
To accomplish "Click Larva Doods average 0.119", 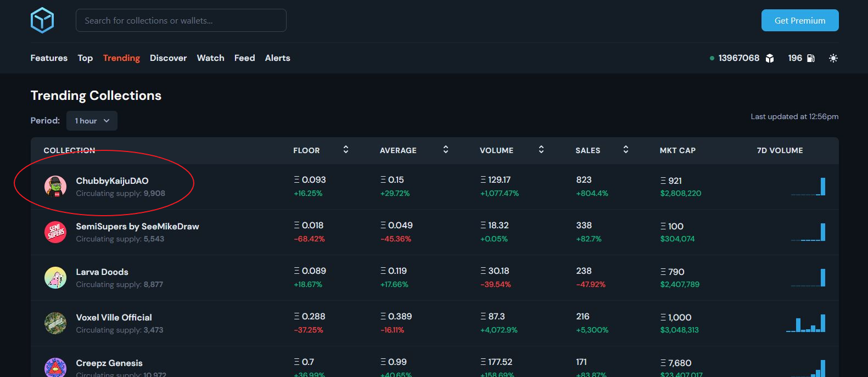I will click(x=394, y=271).
